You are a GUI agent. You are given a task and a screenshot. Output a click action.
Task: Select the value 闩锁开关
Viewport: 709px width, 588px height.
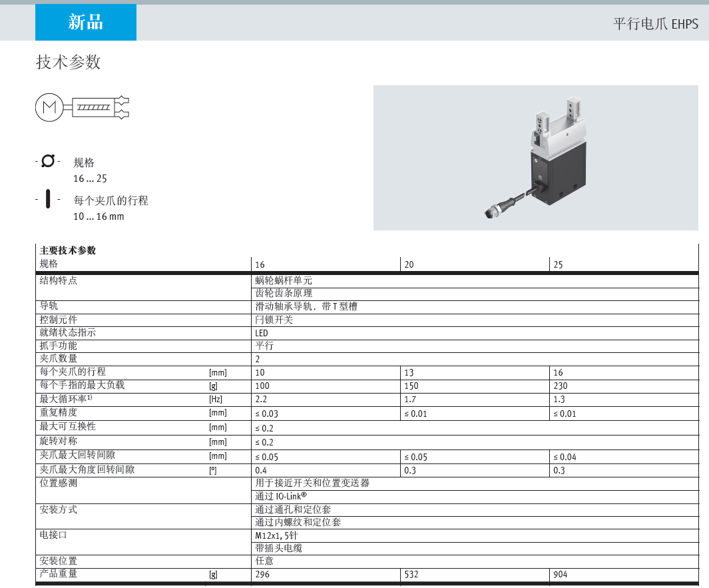coord(274,320)
